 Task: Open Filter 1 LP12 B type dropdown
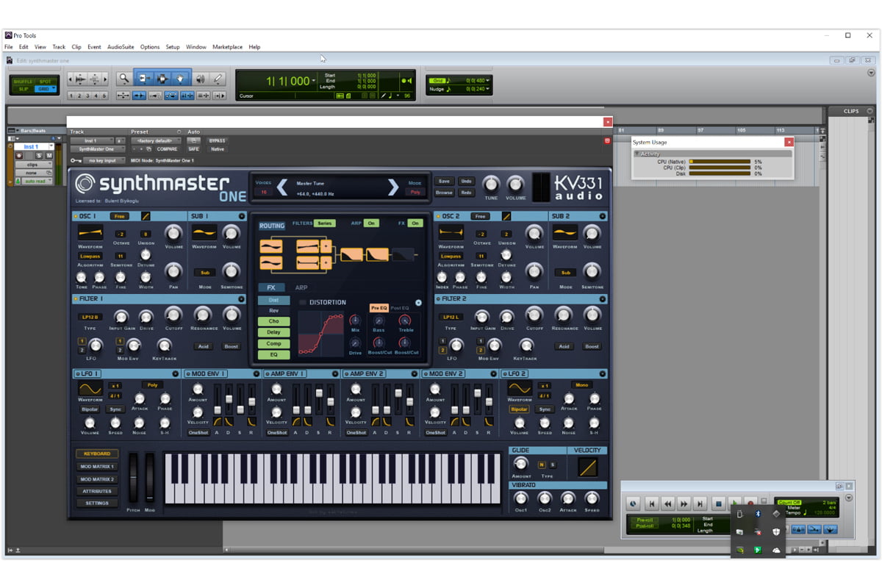[90, 317]
